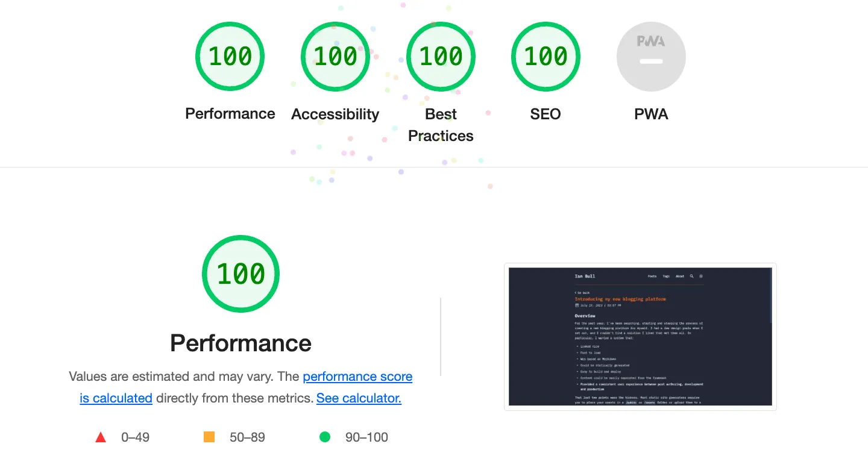Viewport: 868px width, 470px height.
Task: Click the orange square legend icon
Action: pos(209,437)
